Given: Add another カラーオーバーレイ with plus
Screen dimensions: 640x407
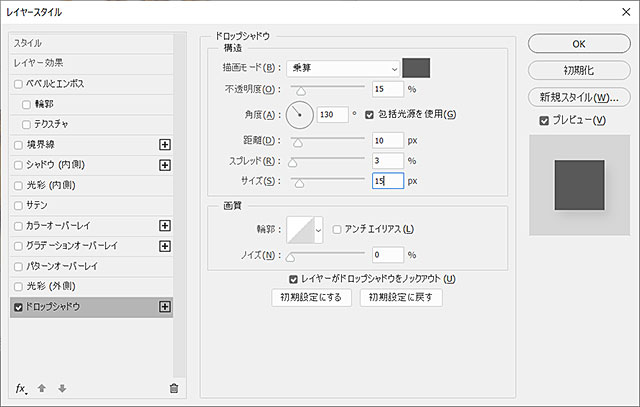Looking at the screenshot, I should [x=165, y=226].
